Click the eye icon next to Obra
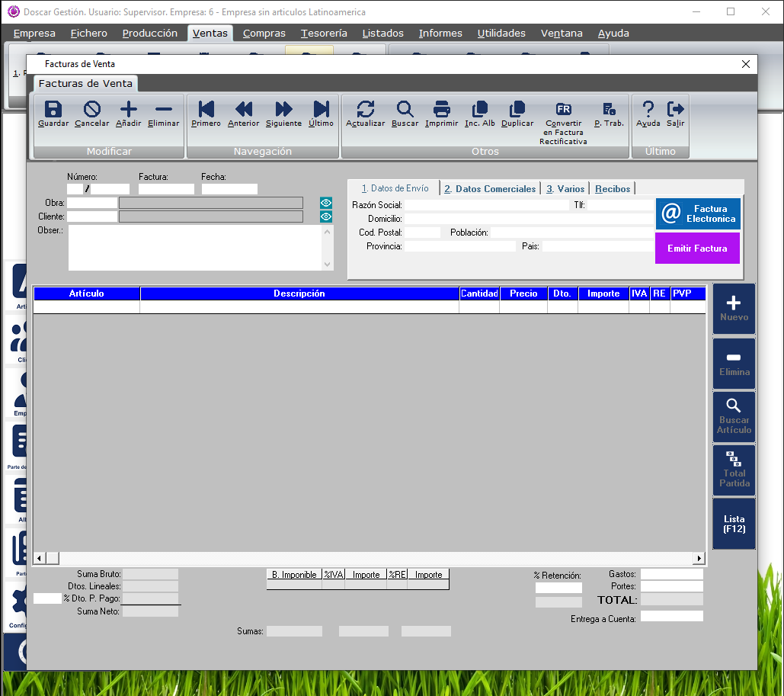Image resolution: width=784 pixels, height=696 pixels. tap(326, 203)
